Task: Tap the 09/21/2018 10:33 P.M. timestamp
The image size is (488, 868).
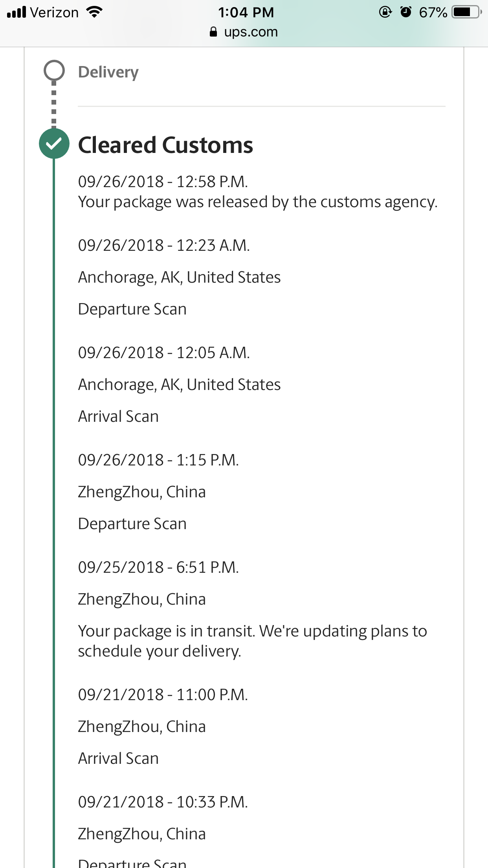Action: click(x=163, y=802)
